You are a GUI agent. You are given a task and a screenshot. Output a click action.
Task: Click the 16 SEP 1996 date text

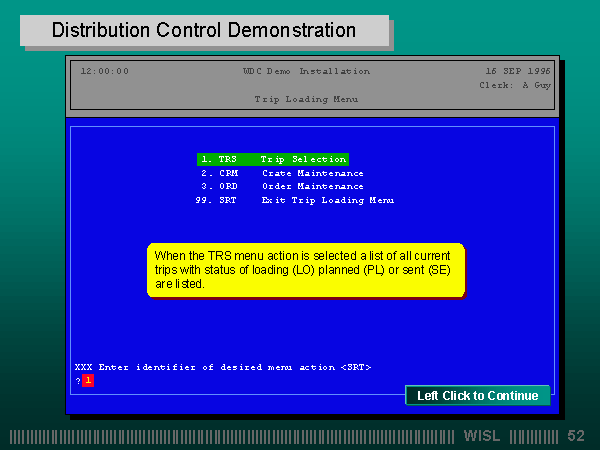tap(518, 71)
